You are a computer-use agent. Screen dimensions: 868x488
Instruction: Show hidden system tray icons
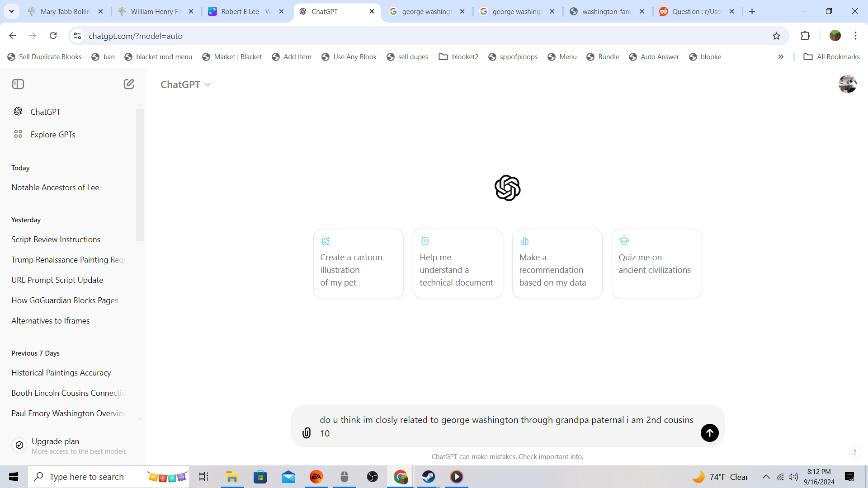[766, 477]
